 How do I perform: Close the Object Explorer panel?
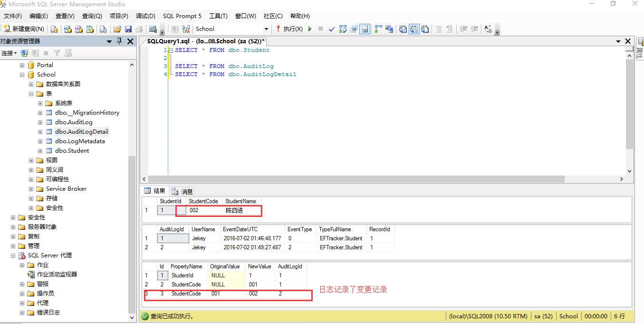130,41
